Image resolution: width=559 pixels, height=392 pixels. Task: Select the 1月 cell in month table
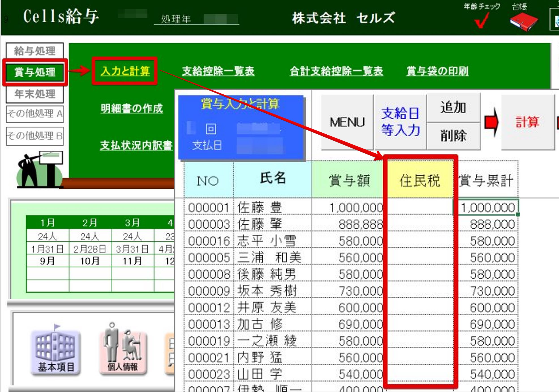(x=47, y=222)
